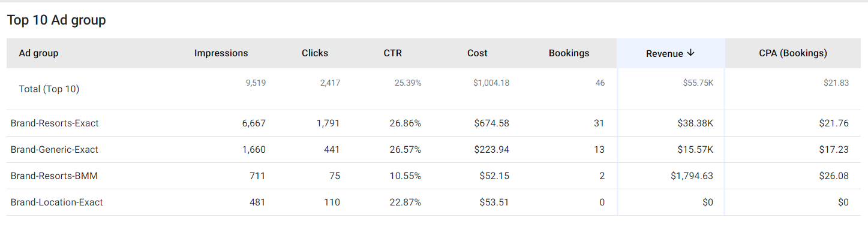Click the Top 10 Ad group title

(56, 20)
